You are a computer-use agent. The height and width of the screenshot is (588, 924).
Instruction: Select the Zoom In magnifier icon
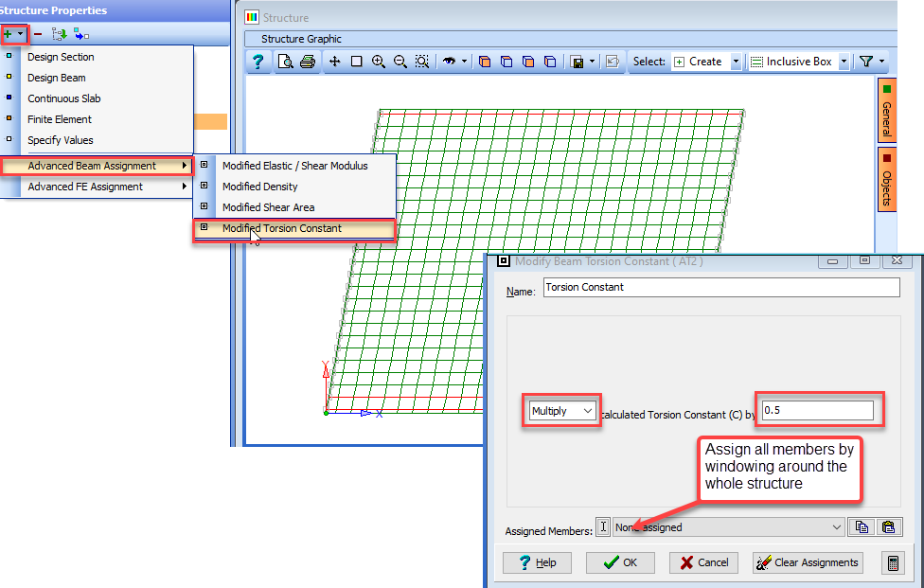coord(378,61)
